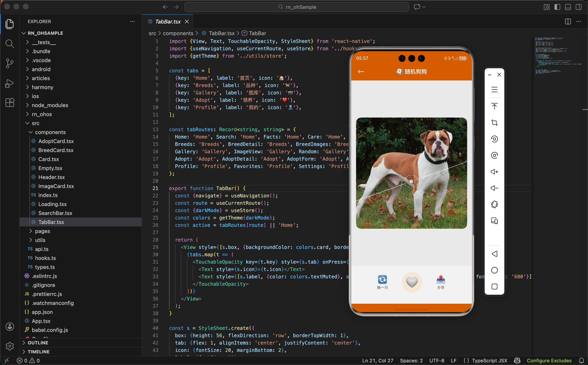This screenshot has width=588, height=365.
Task: Go forward with the navigation arrow
Action: click(x=176, y=7)
